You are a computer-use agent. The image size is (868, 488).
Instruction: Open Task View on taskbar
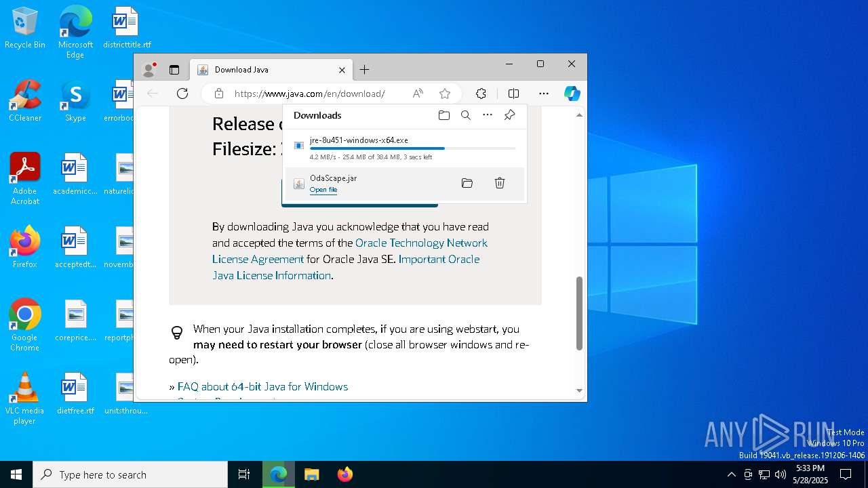(x=244, y=474)
